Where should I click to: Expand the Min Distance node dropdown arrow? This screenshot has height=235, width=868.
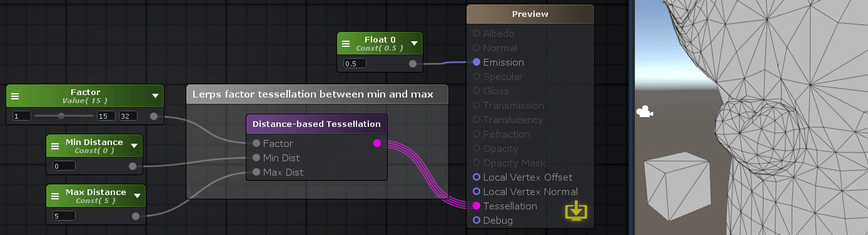pyautogui.click(x=134, y=146)
